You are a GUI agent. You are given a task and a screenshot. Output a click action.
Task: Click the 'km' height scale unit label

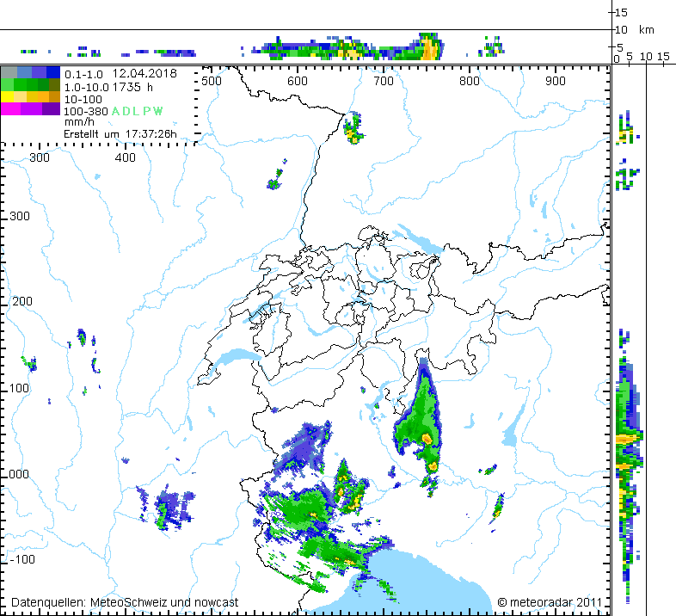[647, 30]
